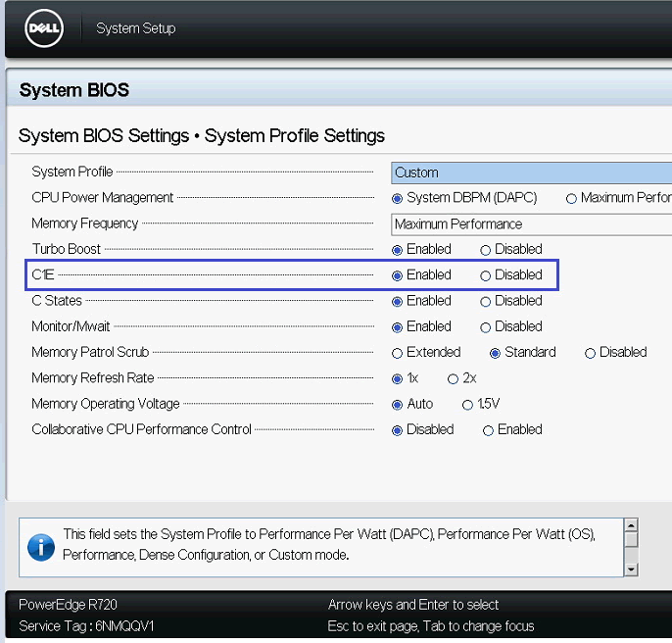The height and width of the screenshot is (643, 672).
Task: Click the Monitor/Mwait label
Action: [x=71, y=326]
